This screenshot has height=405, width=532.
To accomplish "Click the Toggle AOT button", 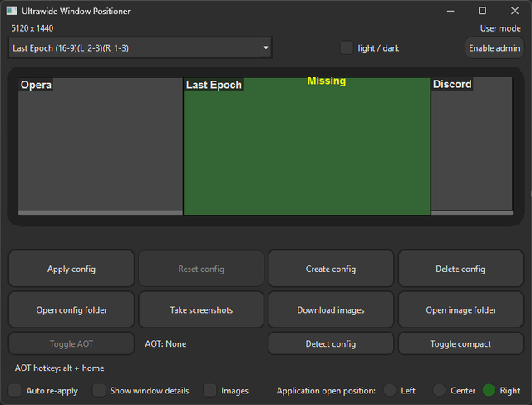I will tap(71, 343).
